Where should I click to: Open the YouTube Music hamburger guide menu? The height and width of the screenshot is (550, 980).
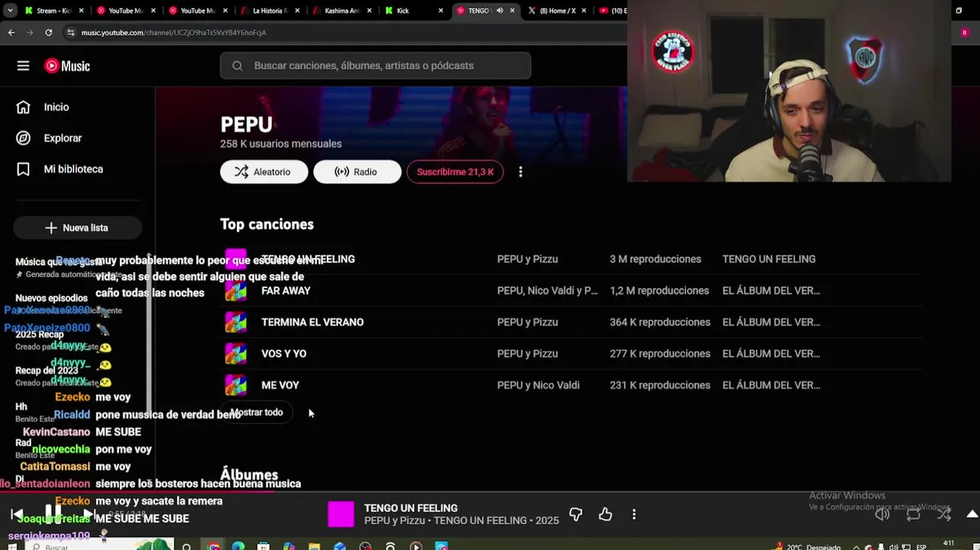coord(23,66)
